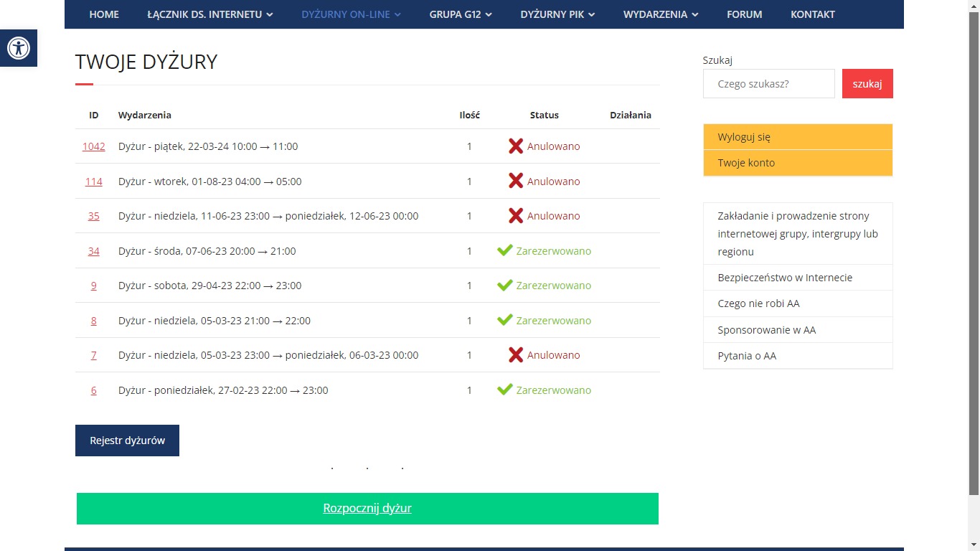Click green checkmark for duty 34
The height and width of the screenshot is (551, 980).
pyautogui.click(x=504, y=250)
